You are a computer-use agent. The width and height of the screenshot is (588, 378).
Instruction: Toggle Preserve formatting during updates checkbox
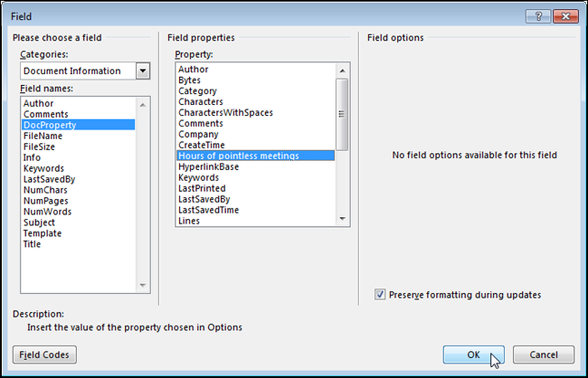(380, 295)
